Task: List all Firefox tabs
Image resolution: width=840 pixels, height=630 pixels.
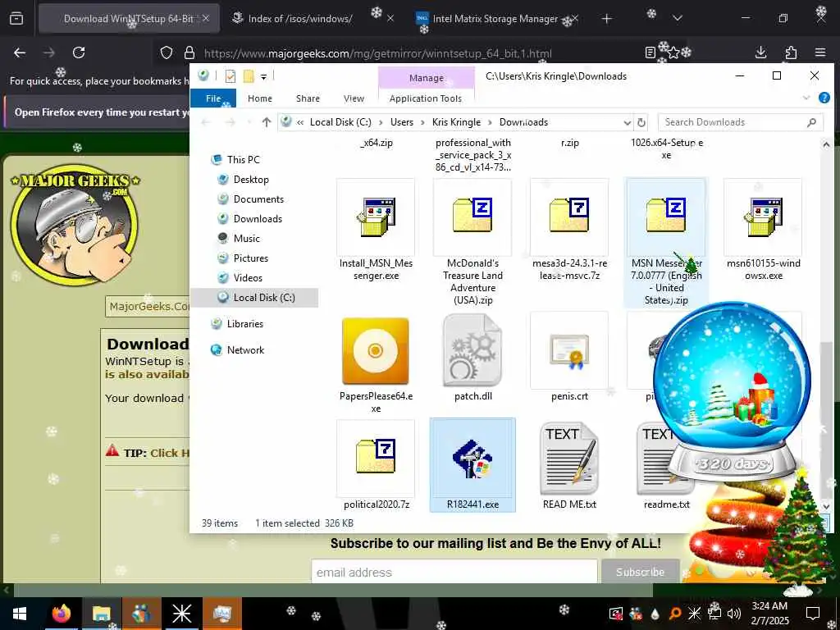Action: point(678,19)
